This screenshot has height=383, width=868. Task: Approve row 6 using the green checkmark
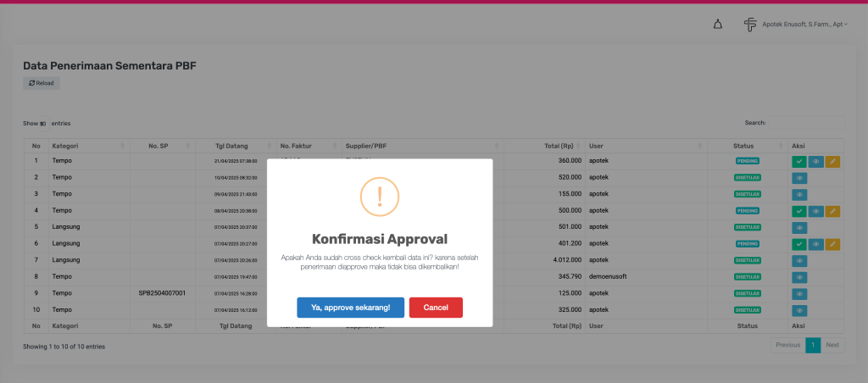pyautogui.click(x=798, y=244)
